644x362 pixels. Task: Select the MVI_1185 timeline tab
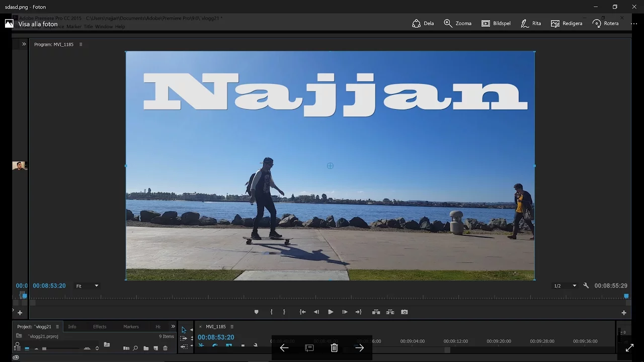[216, 327]
